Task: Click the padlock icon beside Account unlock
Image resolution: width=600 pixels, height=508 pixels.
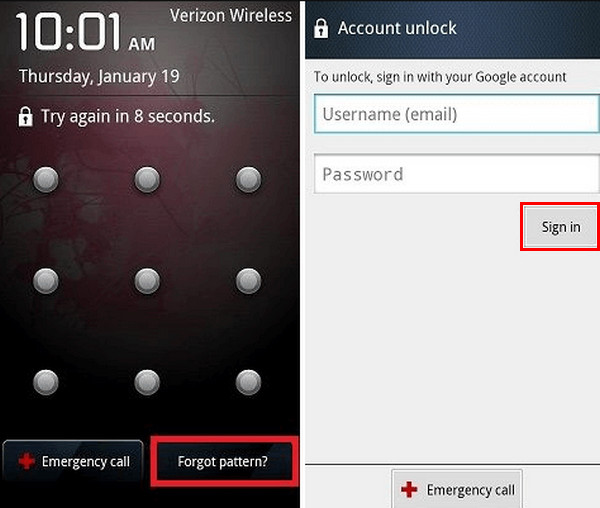Action: coord(321,28)
